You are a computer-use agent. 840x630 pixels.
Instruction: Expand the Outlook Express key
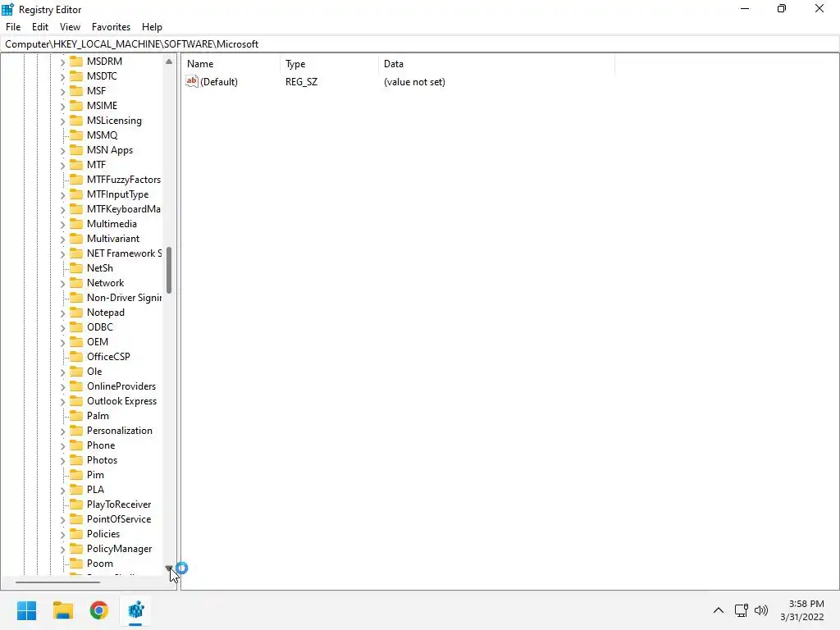(x=62, y=402)
